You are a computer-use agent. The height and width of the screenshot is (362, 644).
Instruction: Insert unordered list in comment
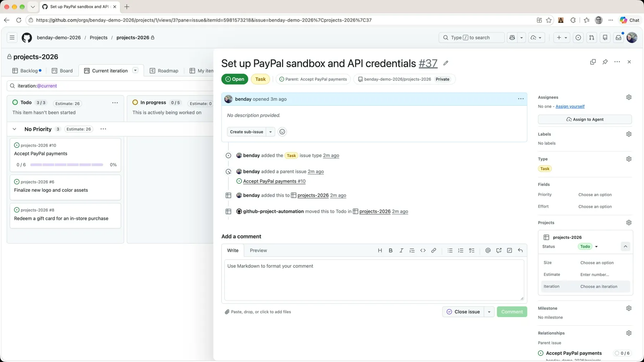pyautogui.click(x=450, y=250)
